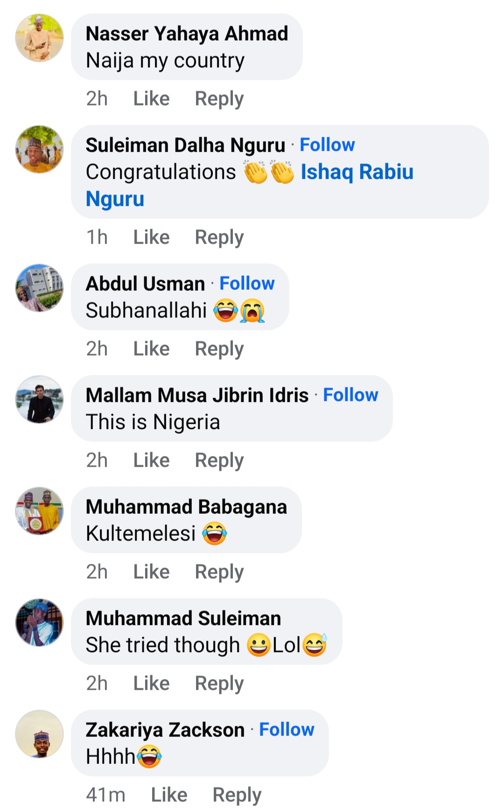Reply to Abdul Usman's comment
Screen dimensions: 504x812
coord(220,349)
